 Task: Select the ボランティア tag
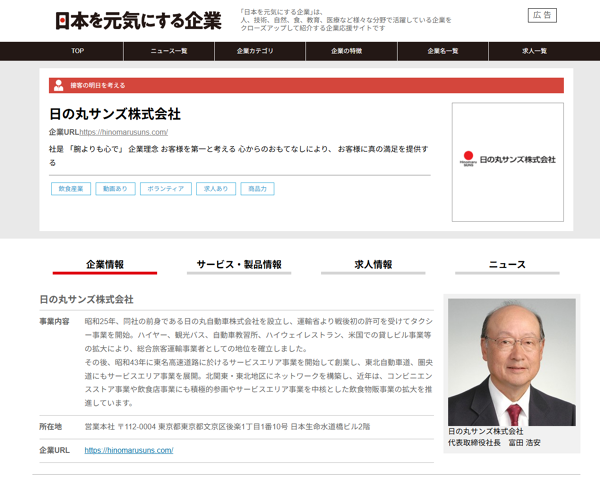(x=166, y=189)
